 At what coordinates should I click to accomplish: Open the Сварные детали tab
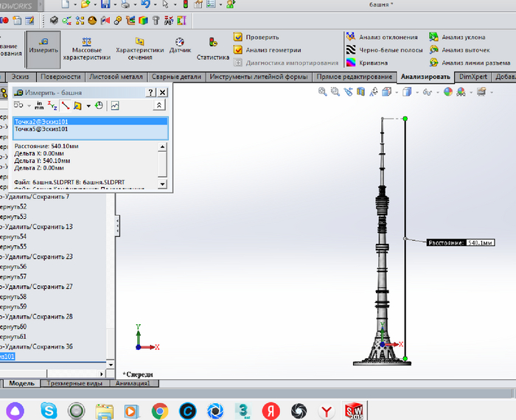click(x=176, y=77)
